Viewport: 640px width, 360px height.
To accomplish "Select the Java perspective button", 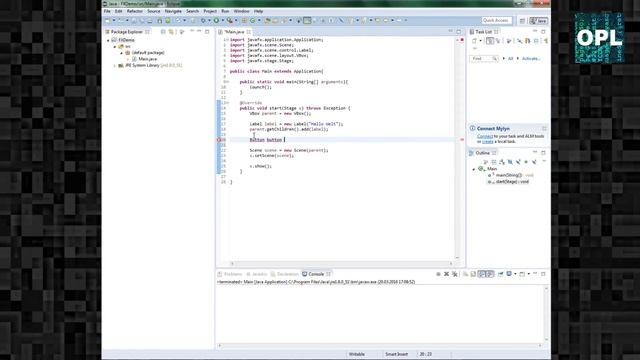I will coord(538,21).
